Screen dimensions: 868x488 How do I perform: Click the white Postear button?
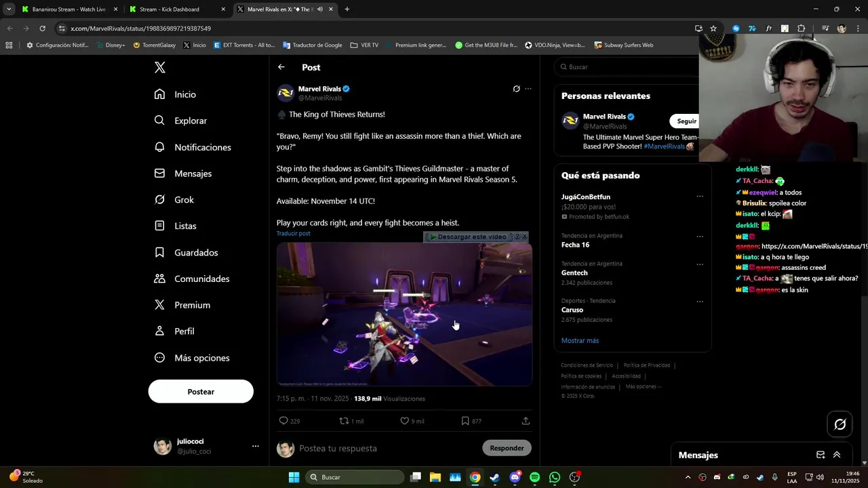[201, 392]
